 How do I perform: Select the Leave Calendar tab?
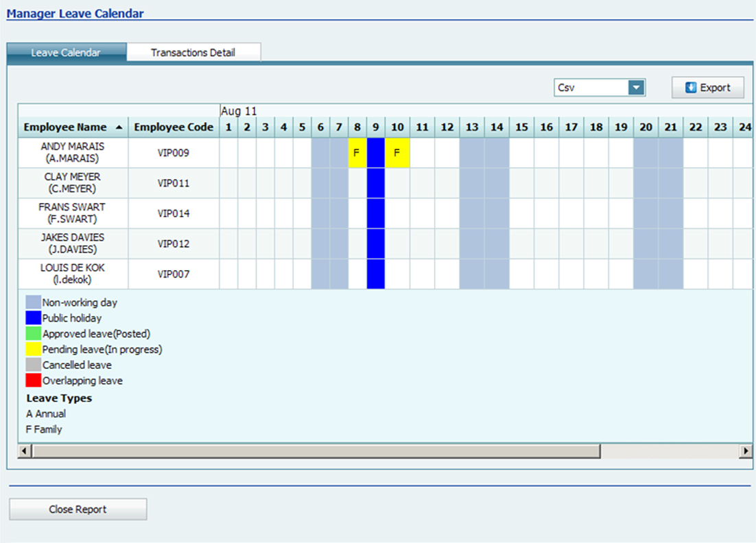67,51
